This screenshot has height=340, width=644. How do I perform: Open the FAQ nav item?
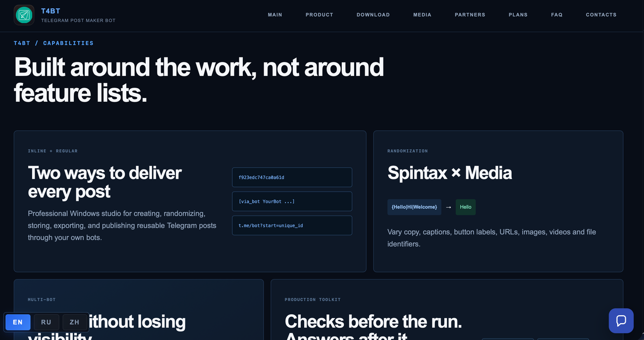point(557,15)
